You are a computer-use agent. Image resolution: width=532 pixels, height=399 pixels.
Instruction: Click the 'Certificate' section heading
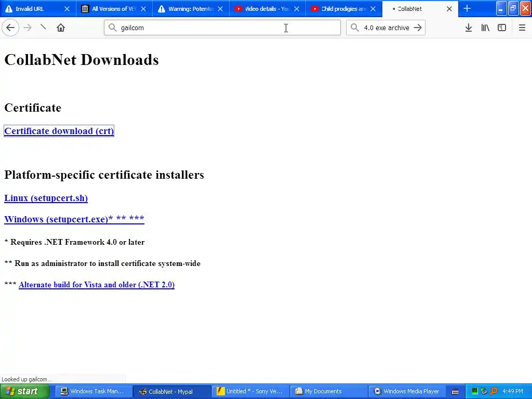tap(33, 108)
